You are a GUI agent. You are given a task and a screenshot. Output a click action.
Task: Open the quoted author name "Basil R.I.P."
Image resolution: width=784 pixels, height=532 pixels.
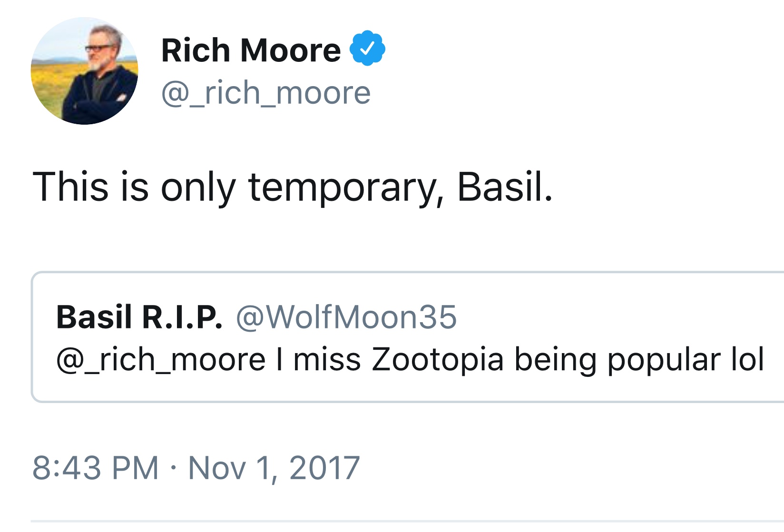tap(139, 317)
